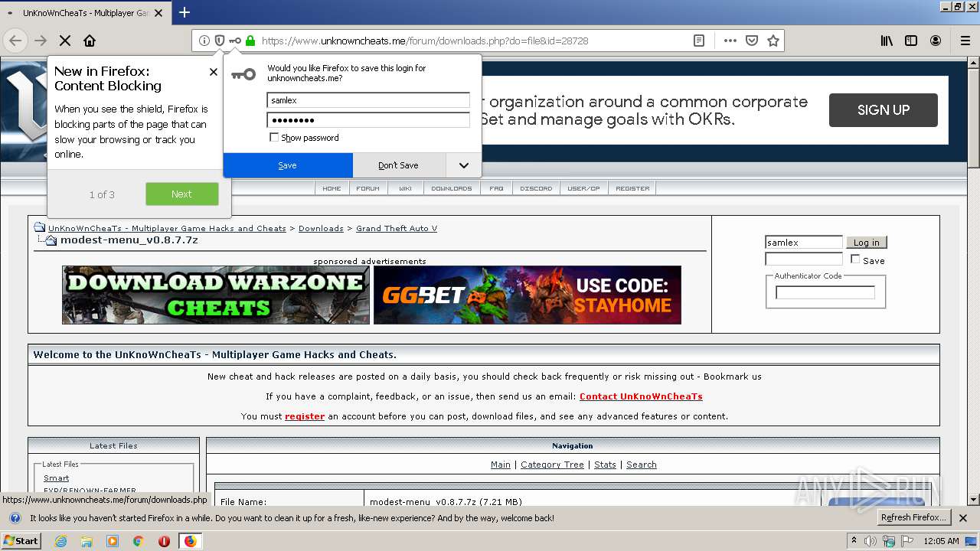Open the REGISTER site menu item
Viewport: 980px width, 551px height.
(633, 188)
